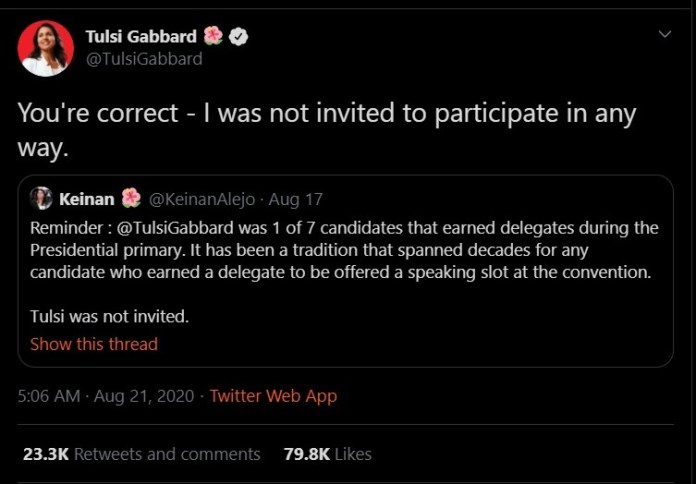696x484 pixels.
Task: Click the flower emoji beside Keinan's name
Action: pos(131,198)
